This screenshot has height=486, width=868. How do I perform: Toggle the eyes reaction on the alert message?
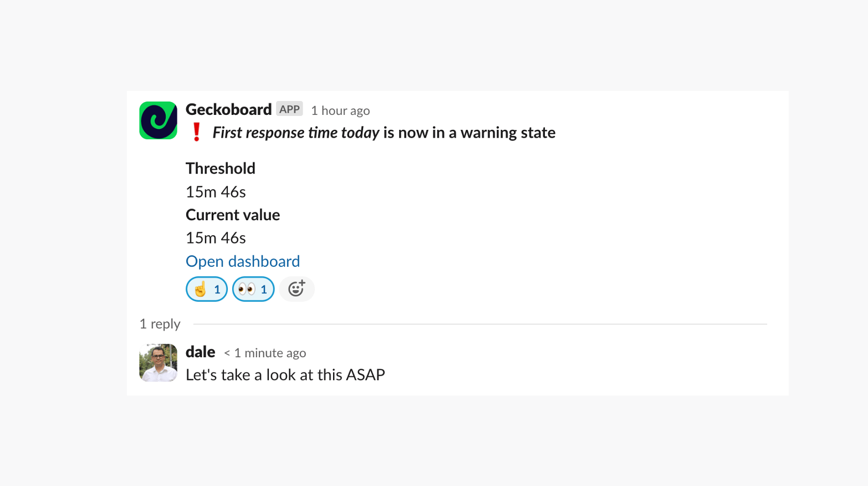pos(253,289)
